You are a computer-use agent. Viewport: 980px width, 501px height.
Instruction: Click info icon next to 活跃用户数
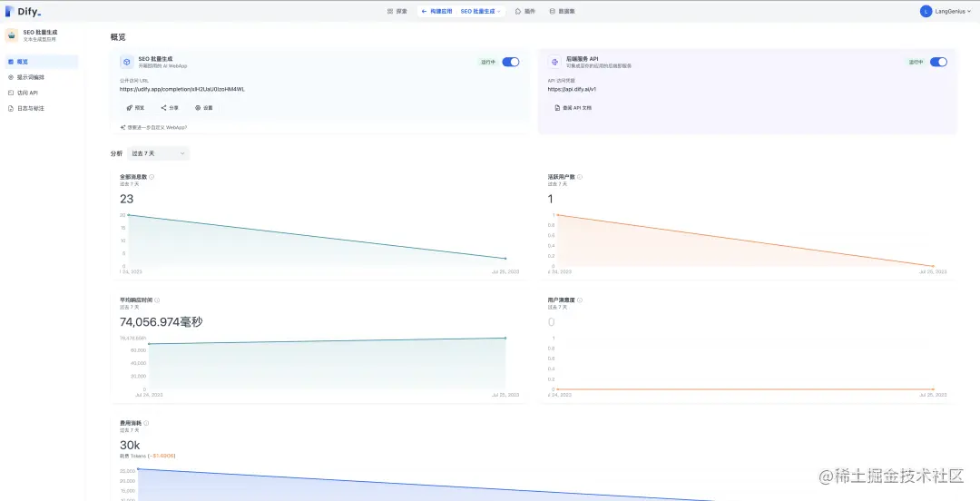[x=579, y=177]
